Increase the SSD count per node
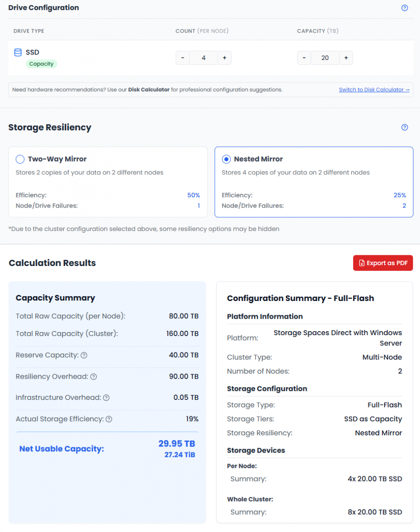Viewport: 420px width, 532px height. [x=225, y=58]
